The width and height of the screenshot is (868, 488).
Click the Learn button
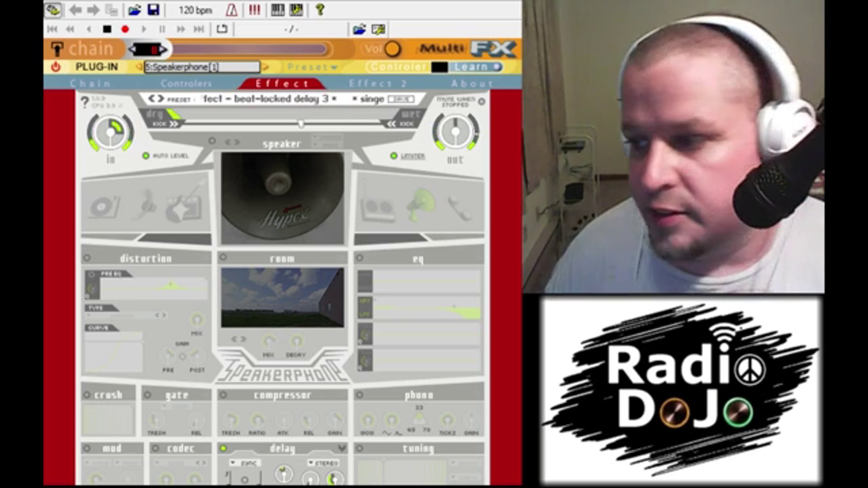point(477,67)
